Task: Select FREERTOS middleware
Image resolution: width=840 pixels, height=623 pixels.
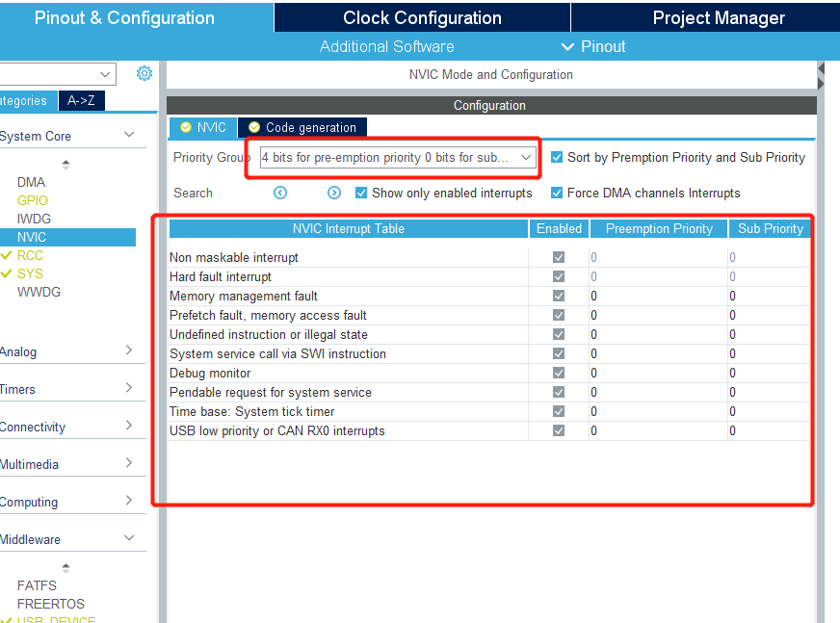Action: click(51, 604)
